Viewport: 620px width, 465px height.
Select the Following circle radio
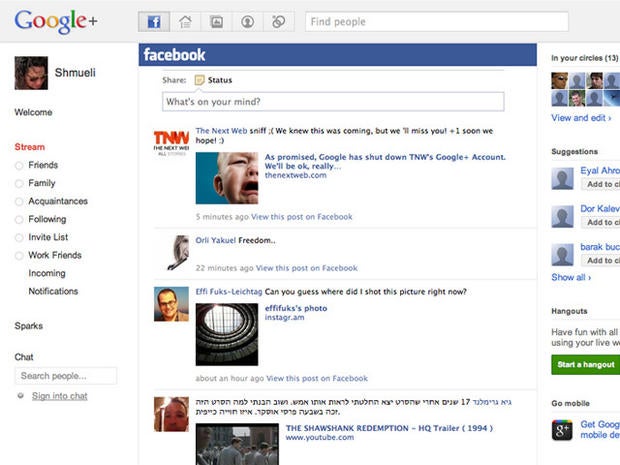(19, 219)
